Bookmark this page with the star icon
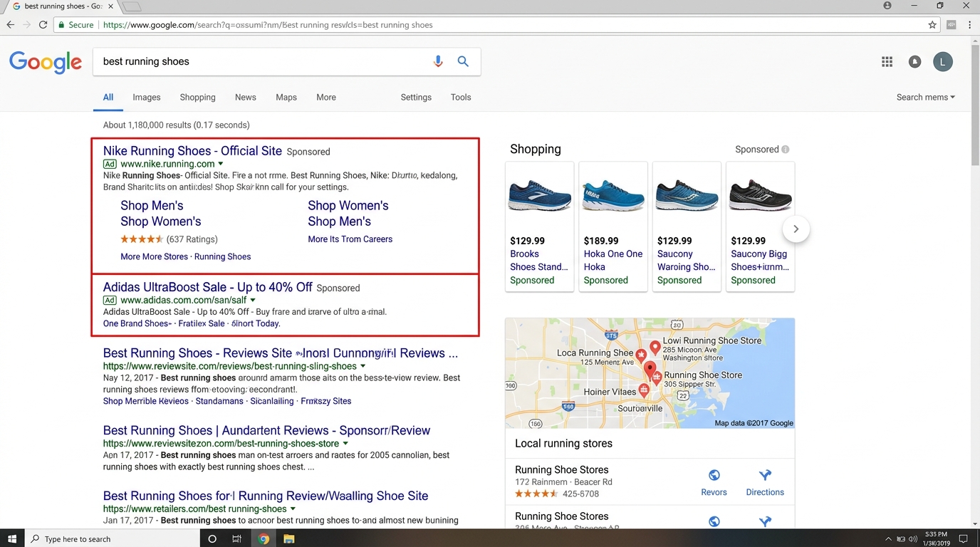 tap(932, 24)
